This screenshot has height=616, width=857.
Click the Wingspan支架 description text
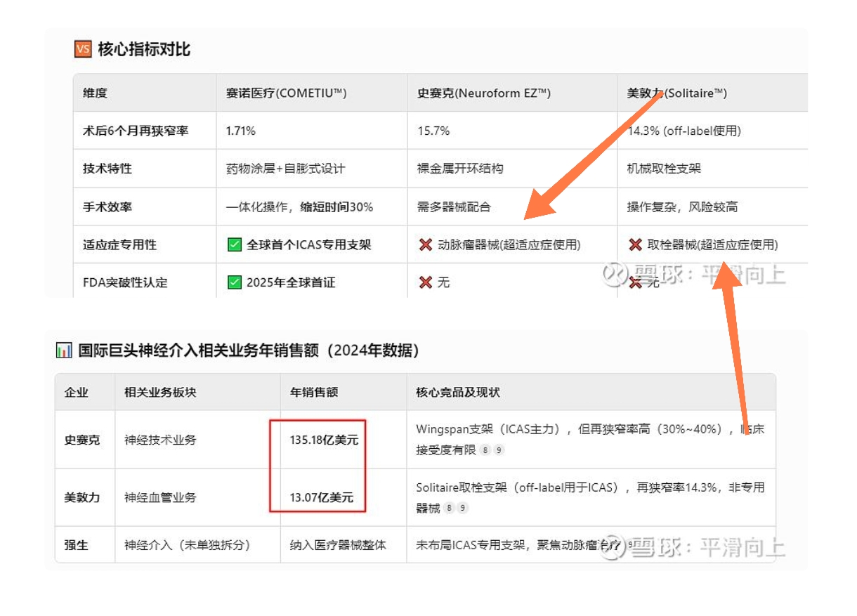(x=590, y=440)
